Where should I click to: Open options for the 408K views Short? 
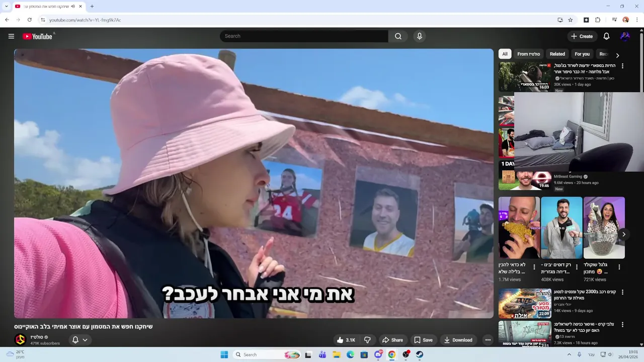[577, 267]
